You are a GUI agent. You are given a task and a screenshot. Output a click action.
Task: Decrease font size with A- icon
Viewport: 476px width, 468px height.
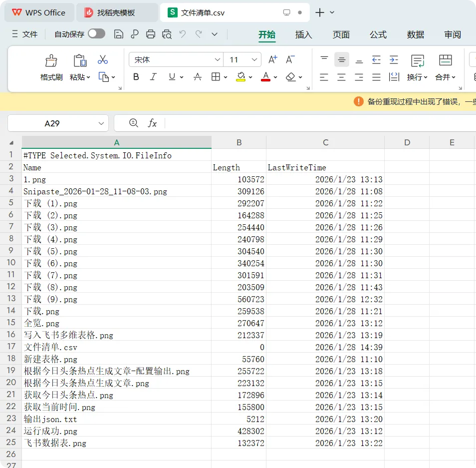(x=290, y=59)
